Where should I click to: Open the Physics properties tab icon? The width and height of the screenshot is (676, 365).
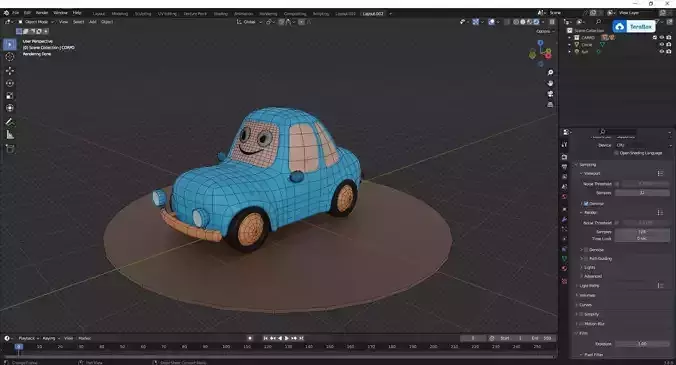click(564, 239)
